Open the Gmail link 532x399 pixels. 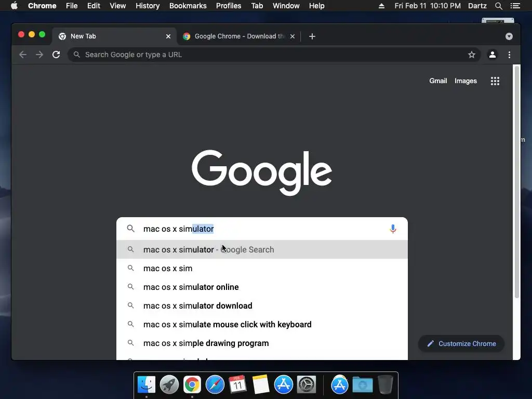[438, 81]
